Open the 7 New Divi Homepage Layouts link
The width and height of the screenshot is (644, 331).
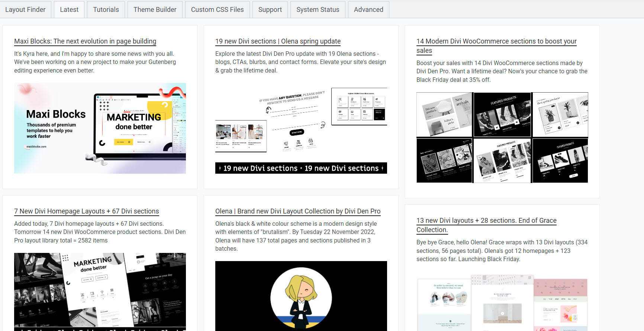(87, 211)
